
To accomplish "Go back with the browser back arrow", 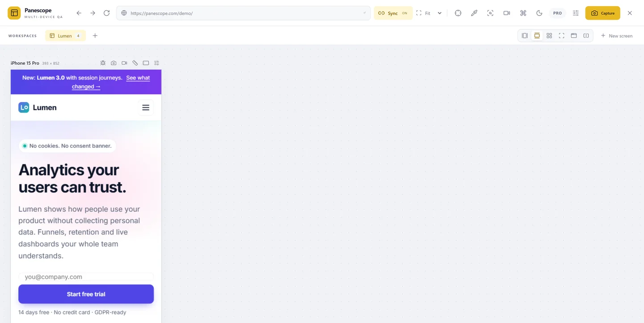I will click(x=79, y=13).
